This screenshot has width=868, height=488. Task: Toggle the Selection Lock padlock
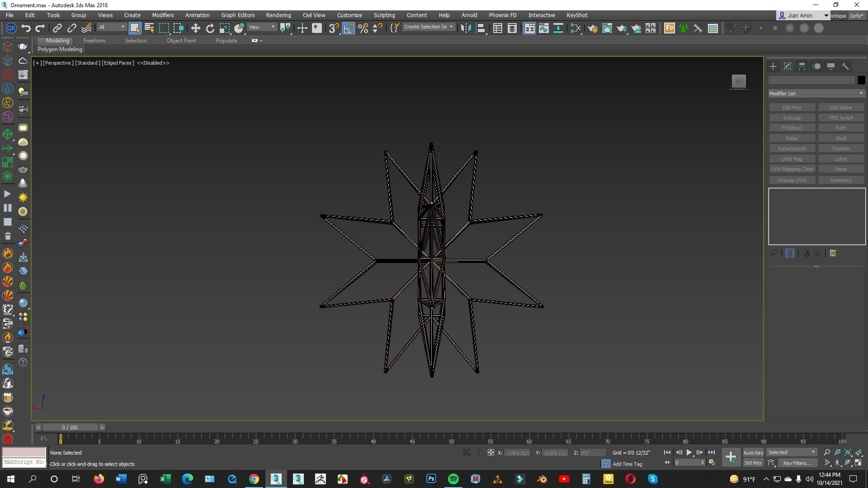coord(478,452)
